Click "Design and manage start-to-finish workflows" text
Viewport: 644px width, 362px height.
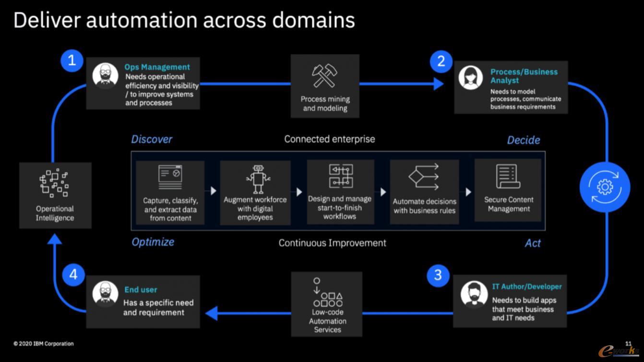tap(340, 207)
